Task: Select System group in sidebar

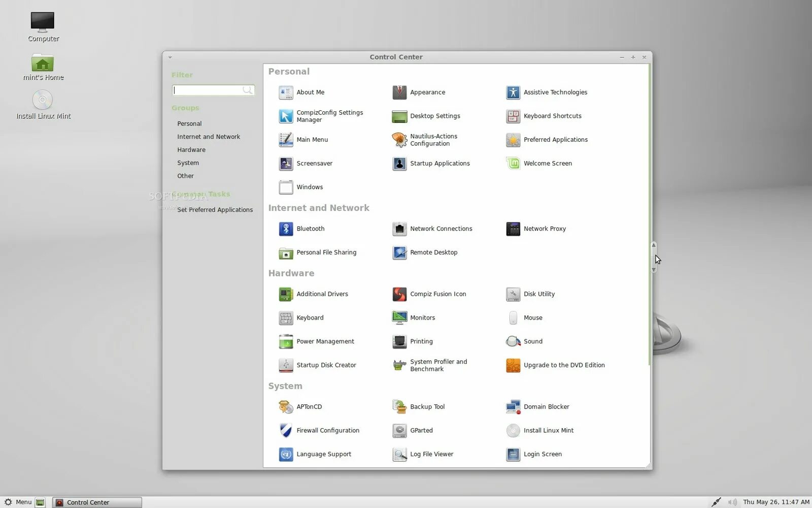Action: coord(188,163)
